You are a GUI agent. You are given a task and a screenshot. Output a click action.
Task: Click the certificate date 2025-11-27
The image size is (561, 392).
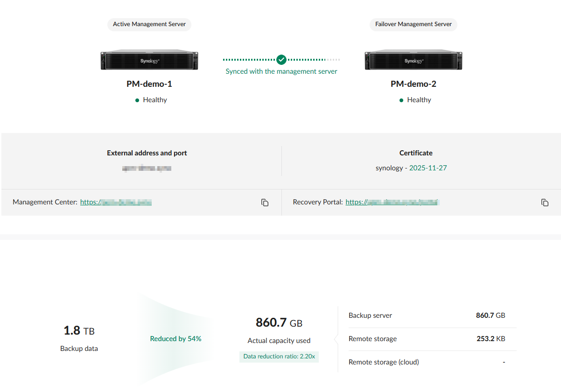pyautogui.click(x=428, y=168)
